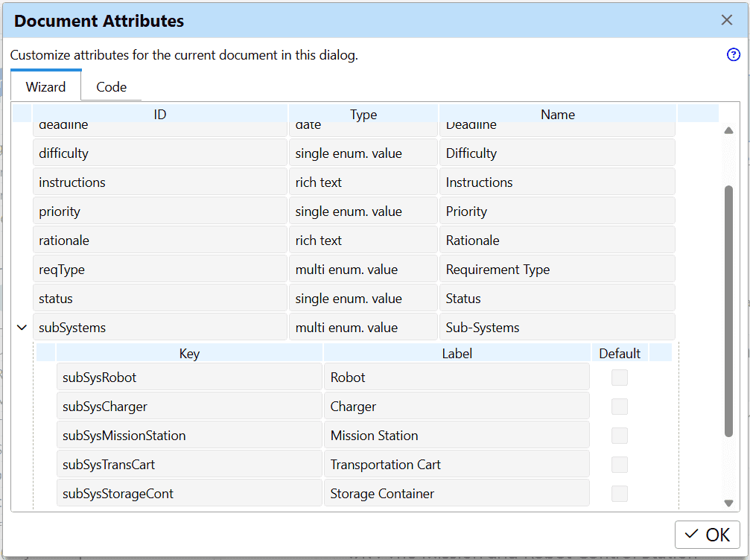Collapse the subSystems attribute entry
The height and width of the screenshot is (560, 750).
click(21, 327)
